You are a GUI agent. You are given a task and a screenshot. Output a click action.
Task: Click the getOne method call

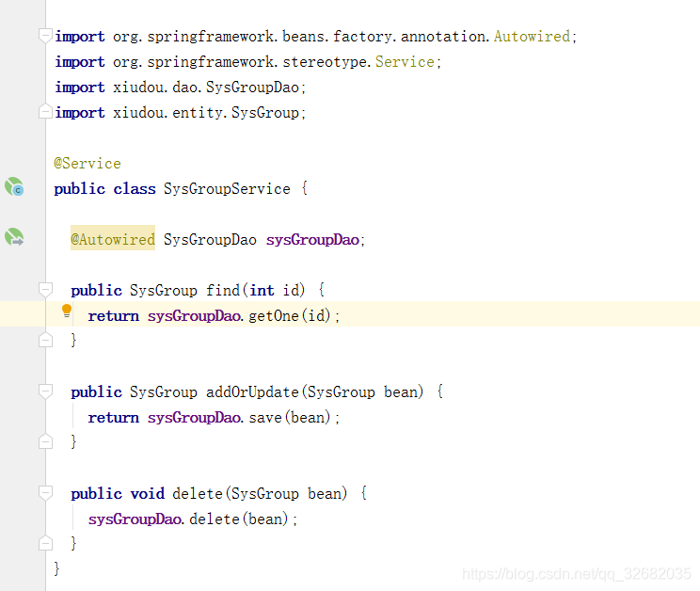(274, 316)
